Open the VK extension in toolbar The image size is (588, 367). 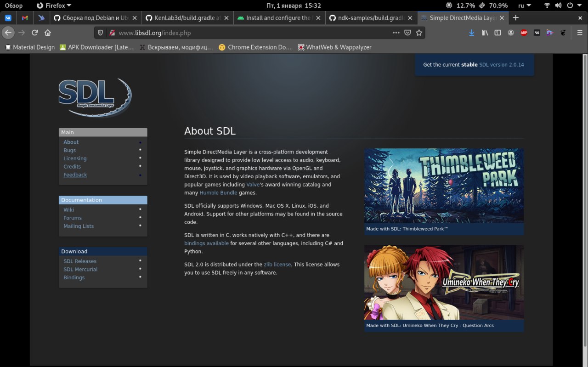537,33
